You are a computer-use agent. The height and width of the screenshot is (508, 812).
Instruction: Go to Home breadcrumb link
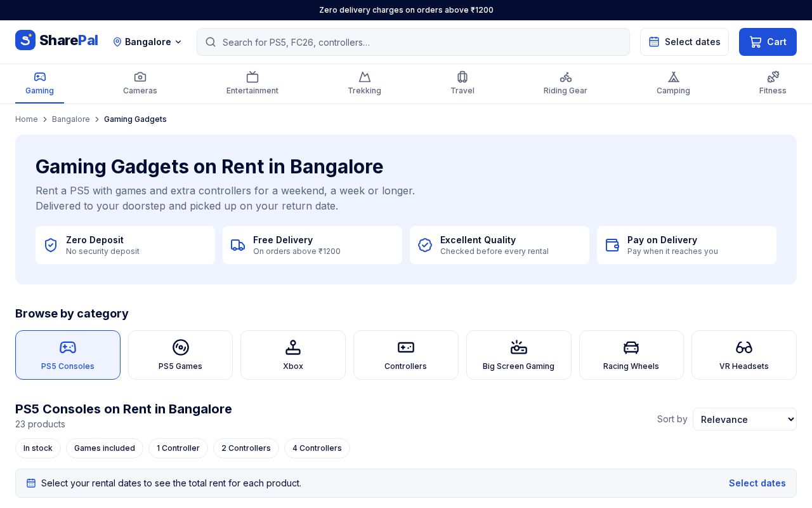tap(27, 119)
